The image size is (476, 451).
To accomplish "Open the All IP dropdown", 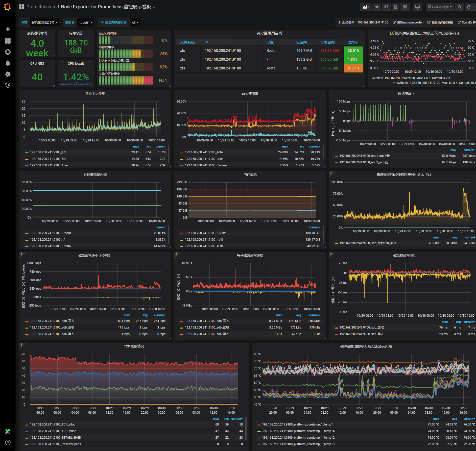I will point(135,22).
